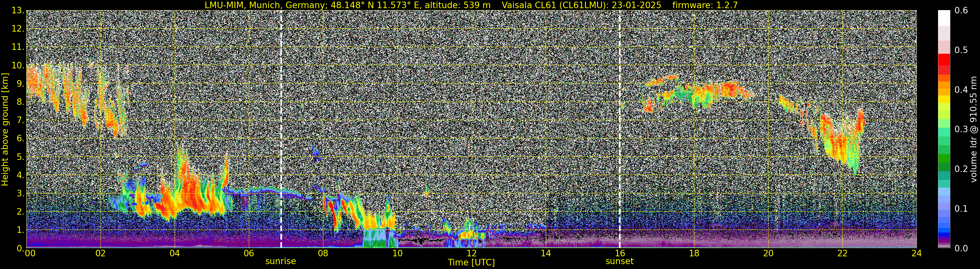Screen dimensions: 980x269
Task: Click the 'volume ldr @ 910.55 nm' colorbar label
Action: tap(973, 129)
